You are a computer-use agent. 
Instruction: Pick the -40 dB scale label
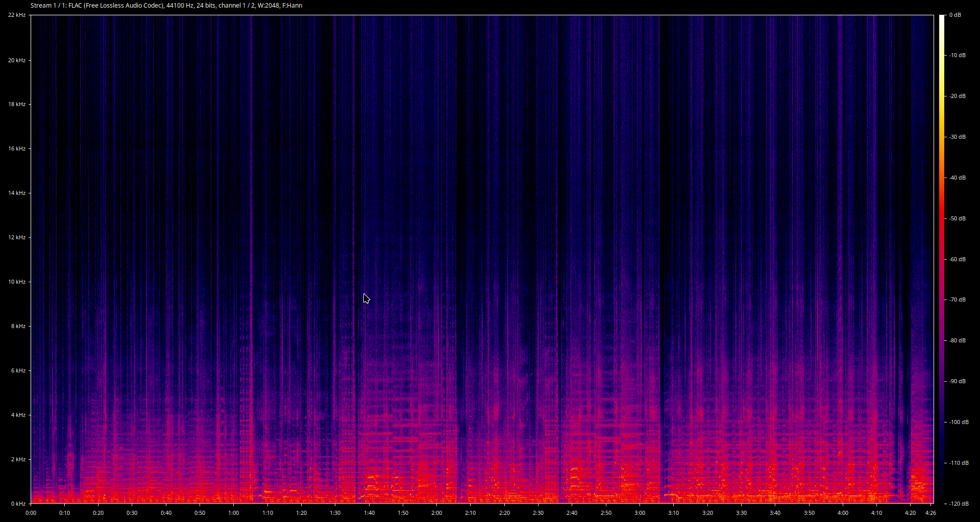pyautogui.click(x=958, y=178)
